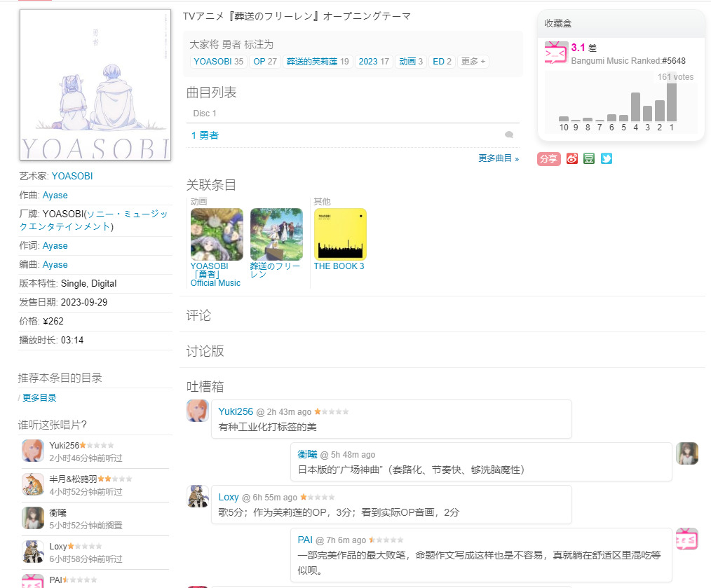Click the Weibo share icon
The height and width of the screenshot is (588, 711).
tap(571, 158)
